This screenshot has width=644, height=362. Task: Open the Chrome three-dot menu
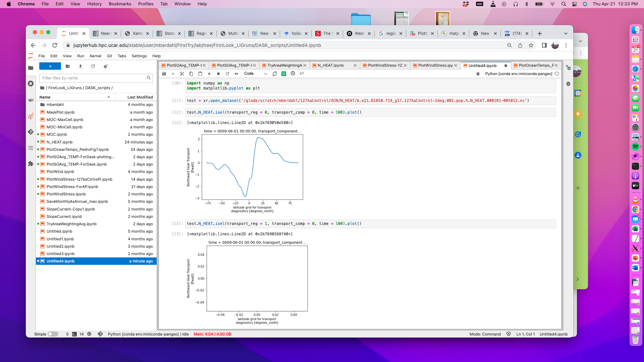(x=566, y=45)
